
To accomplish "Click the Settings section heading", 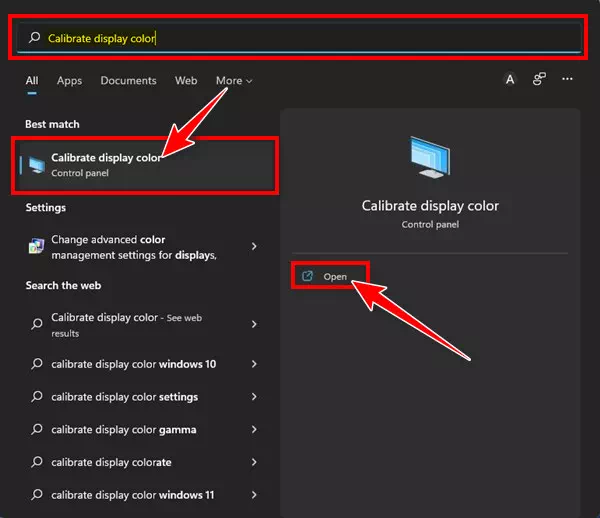I will [46, 208].
